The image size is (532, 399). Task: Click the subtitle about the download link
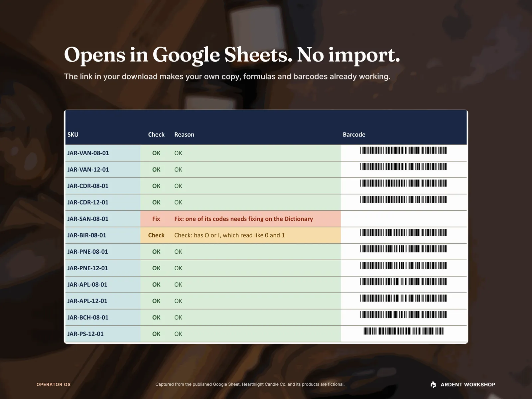(227, 76)
